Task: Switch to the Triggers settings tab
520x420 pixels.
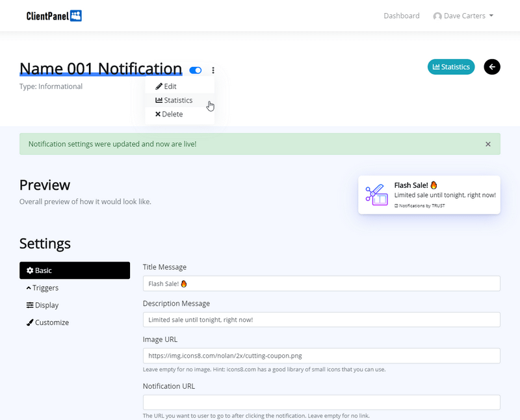Action: click(75, 287)
